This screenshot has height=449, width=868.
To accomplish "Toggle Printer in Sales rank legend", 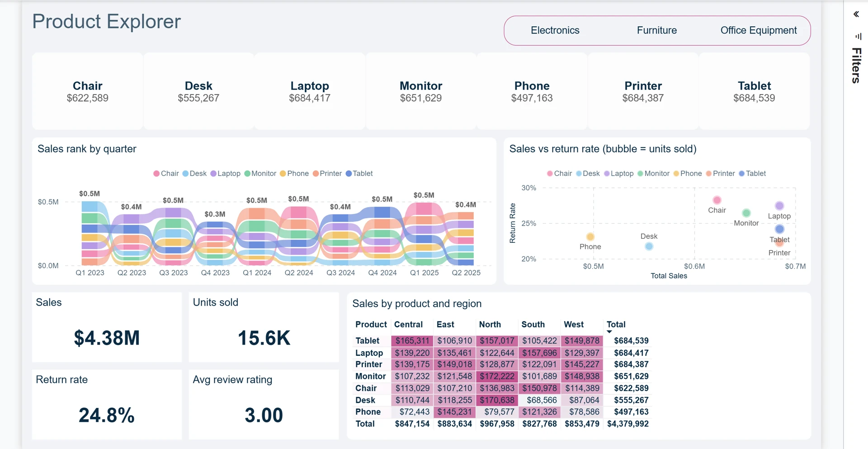I will pos(327,174).
